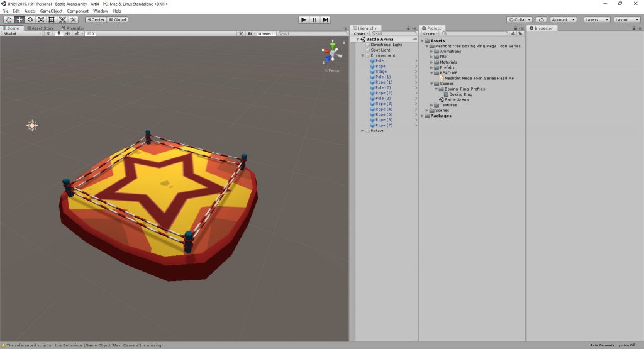Click the Hierarchy search field
This screenshot has height=349, width=644.
393,34
